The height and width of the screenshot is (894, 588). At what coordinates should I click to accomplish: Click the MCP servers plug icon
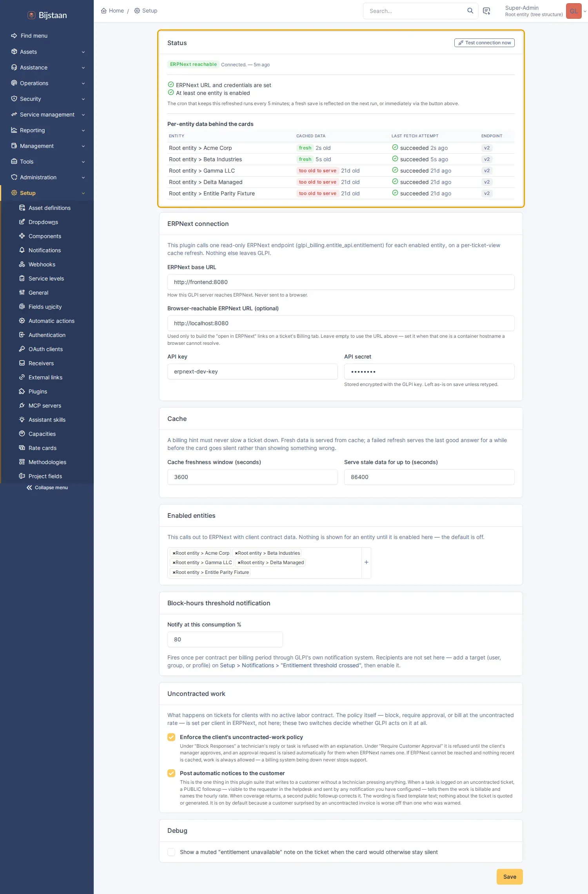(x=22, y=406)
